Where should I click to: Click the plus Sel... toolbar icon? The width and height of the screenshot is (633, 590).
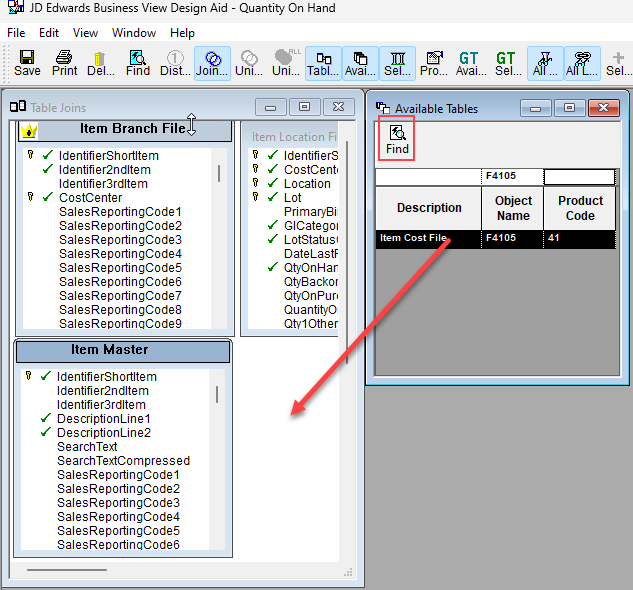point(618,63)
